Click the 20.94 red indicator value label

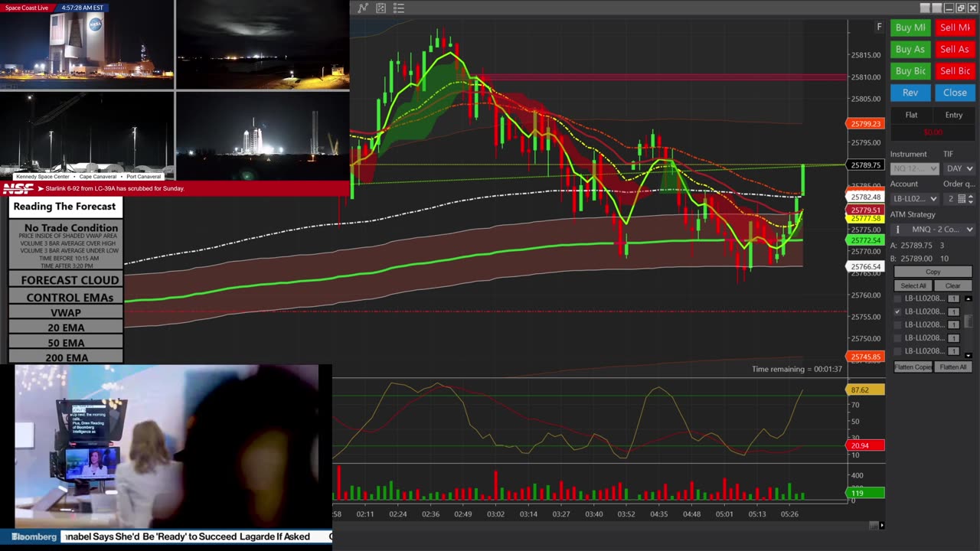[865, 445]
